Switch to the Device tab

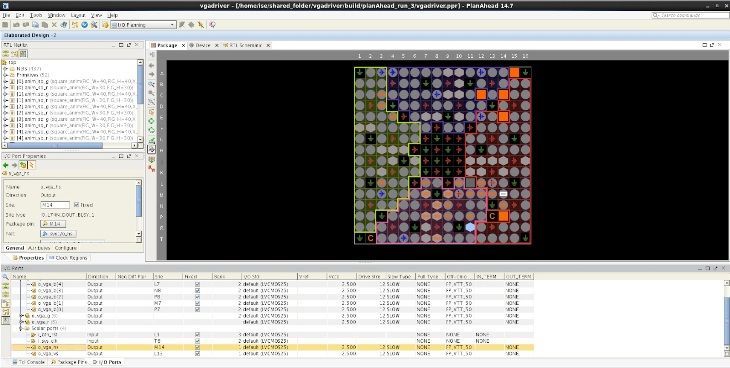(x=200, y=45)
